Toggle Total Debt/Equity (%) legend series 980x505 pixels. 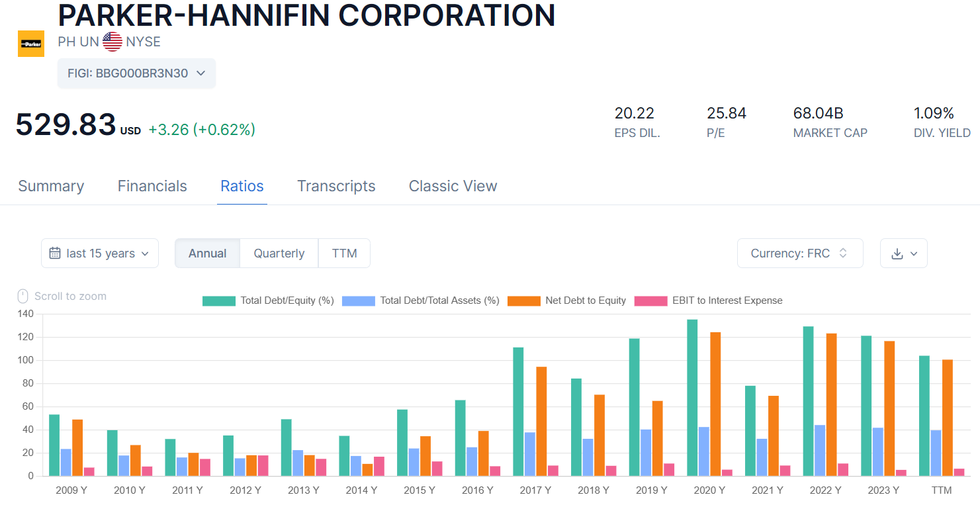pos(268,300)
